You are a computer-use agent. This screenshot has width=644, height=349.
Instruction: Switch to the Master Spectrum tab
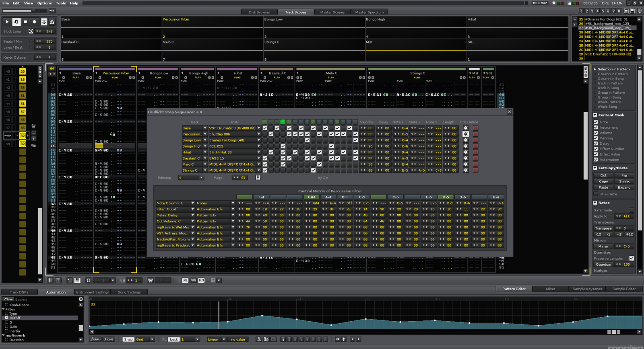pos(369,12)
